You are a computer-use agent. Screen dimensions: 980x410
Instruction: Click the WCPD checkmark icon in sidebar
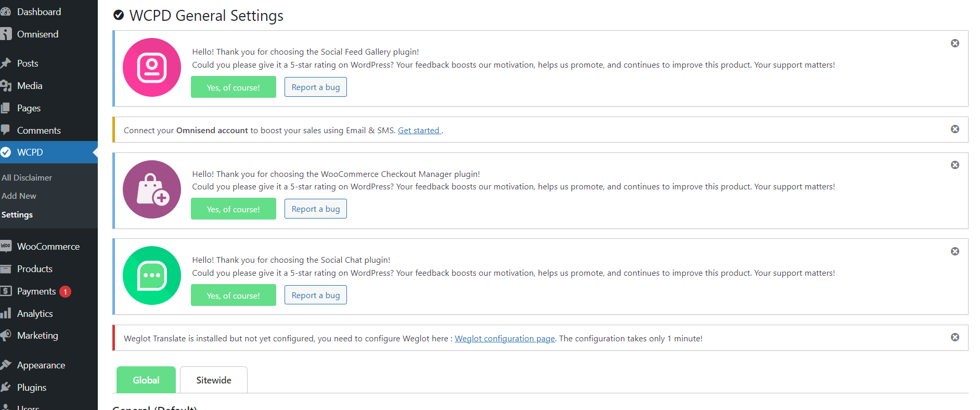[x=5, y=152]
